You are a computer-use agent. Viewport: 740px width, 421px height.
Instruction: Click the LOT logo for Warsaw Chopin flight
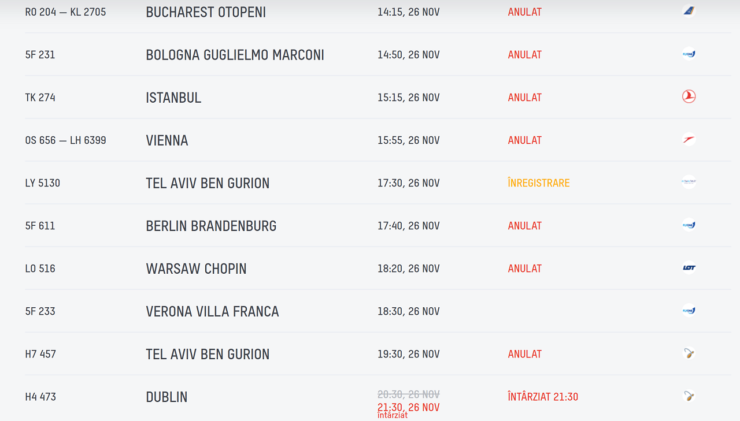tap(689, 268)
